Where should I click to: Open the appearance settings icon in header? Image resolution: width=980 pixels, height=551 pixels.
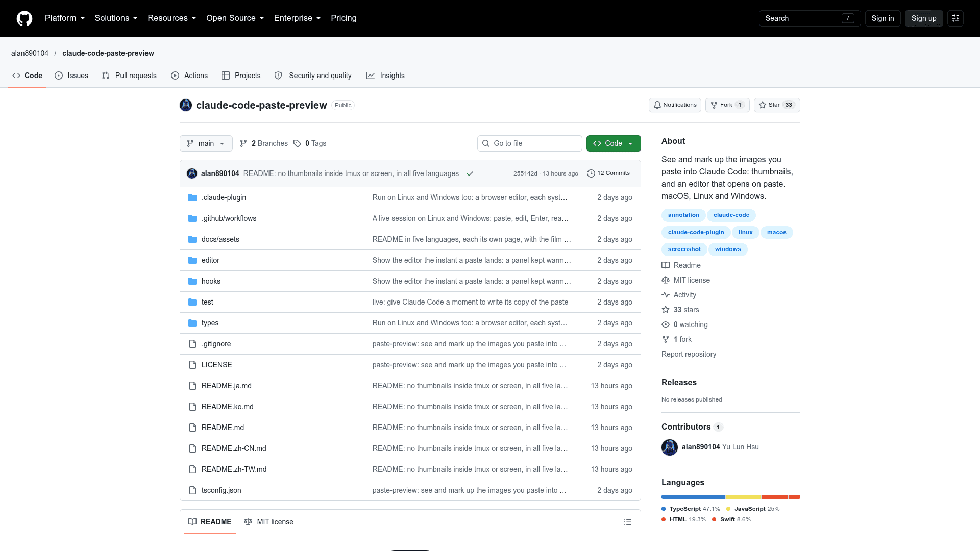[x=955, y=18]
